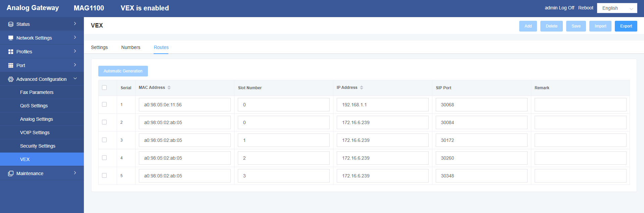Sort by IP Address using sort arrows
This screenshot has width=644, height=213.
[x=362, y=88]
